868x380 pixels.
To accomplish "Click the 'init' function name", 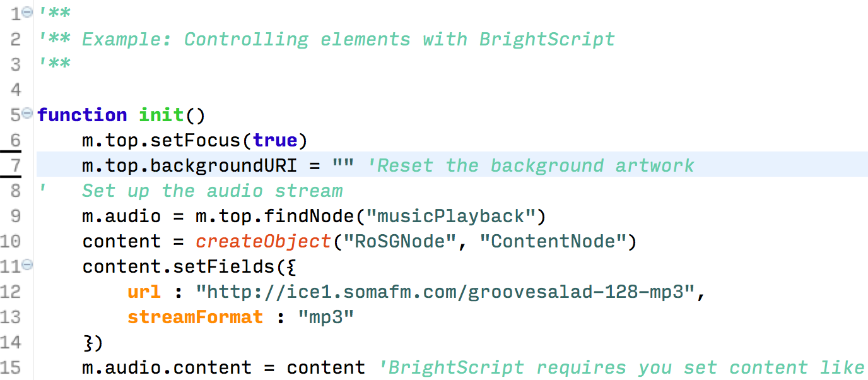I will (x=161, y=116).
